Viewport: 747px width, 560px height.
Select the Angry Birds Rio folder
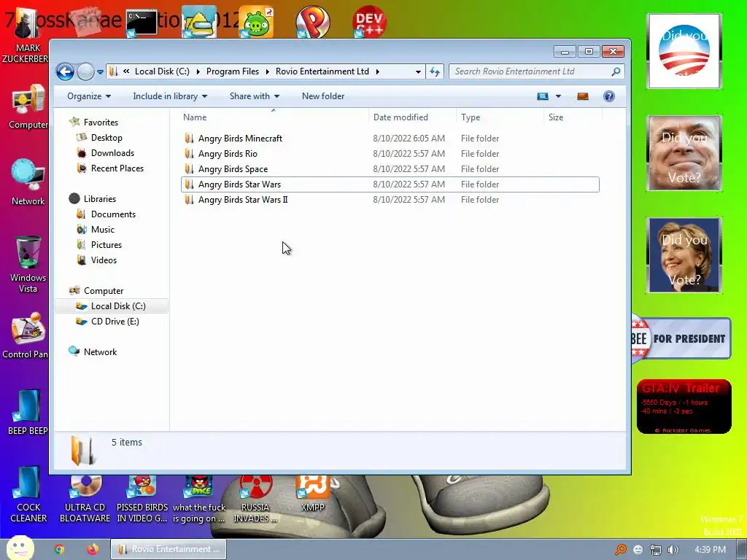[x=390, y=154]
